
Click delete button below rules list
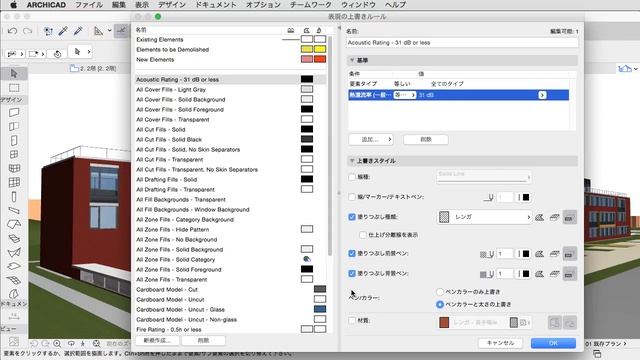pos(203,340)
